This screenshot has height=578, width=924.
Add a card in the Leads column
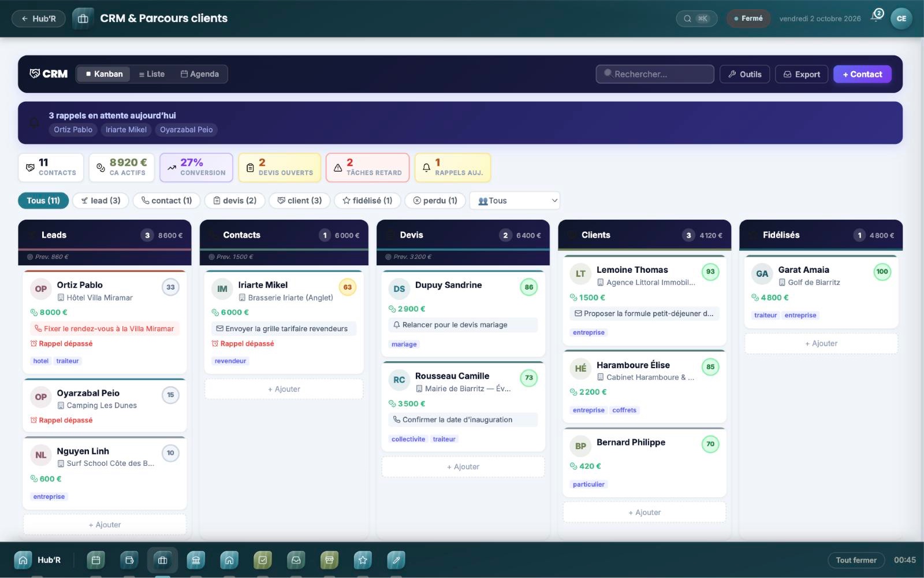point(105,525)
